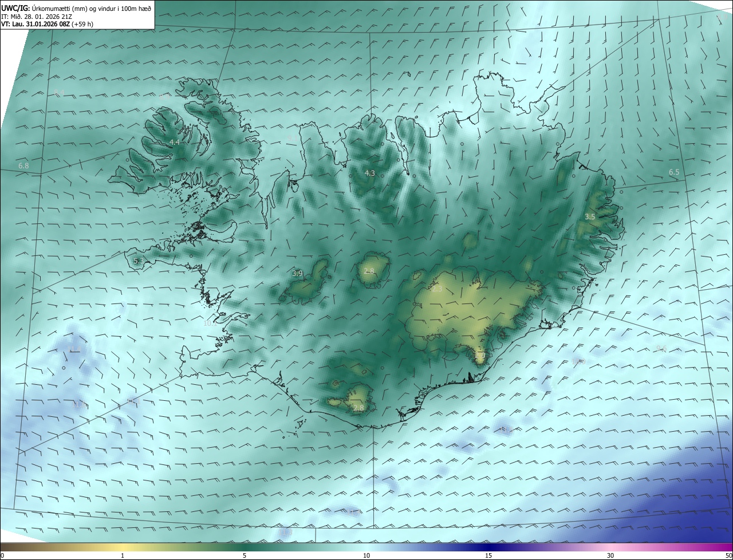Click the 3.5 value in the Eastfjords
This screenshot has height=560, width=733.
[x=590, y=217]
